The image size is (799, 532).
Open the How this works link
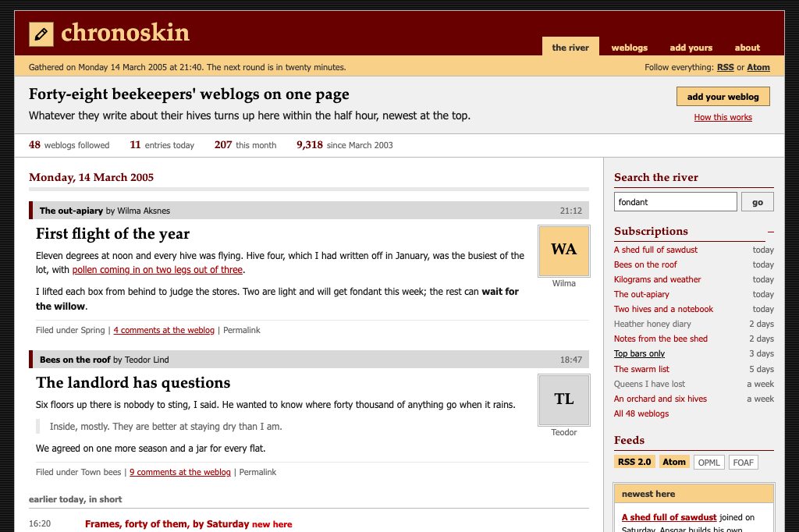pos(723,117)
